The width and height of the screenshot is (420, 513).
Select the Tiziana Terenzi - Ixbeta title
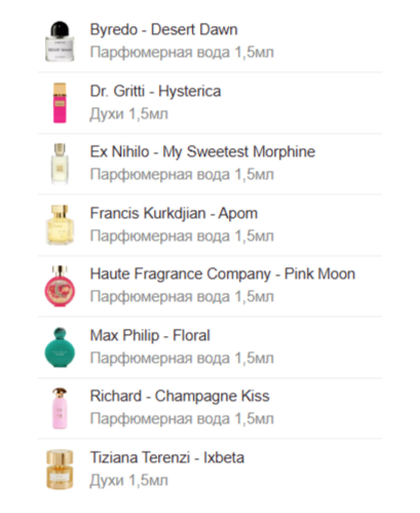(167, 458)
